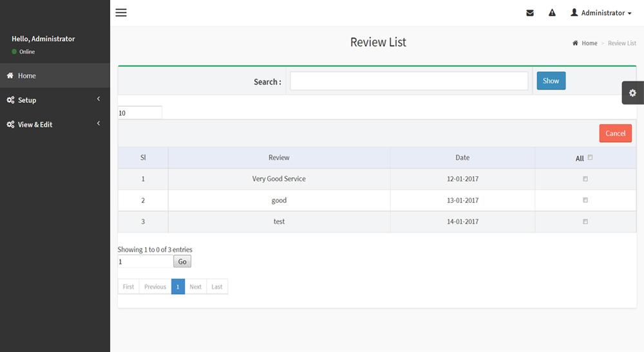Click the red Cancel button

(615, 133)
